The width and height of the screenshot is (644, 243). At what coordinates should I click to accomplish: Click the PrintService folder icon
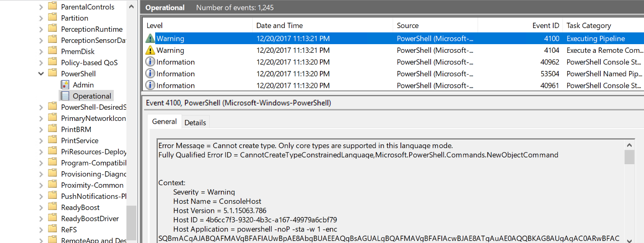pyautogui.click(x=52, y=141)
